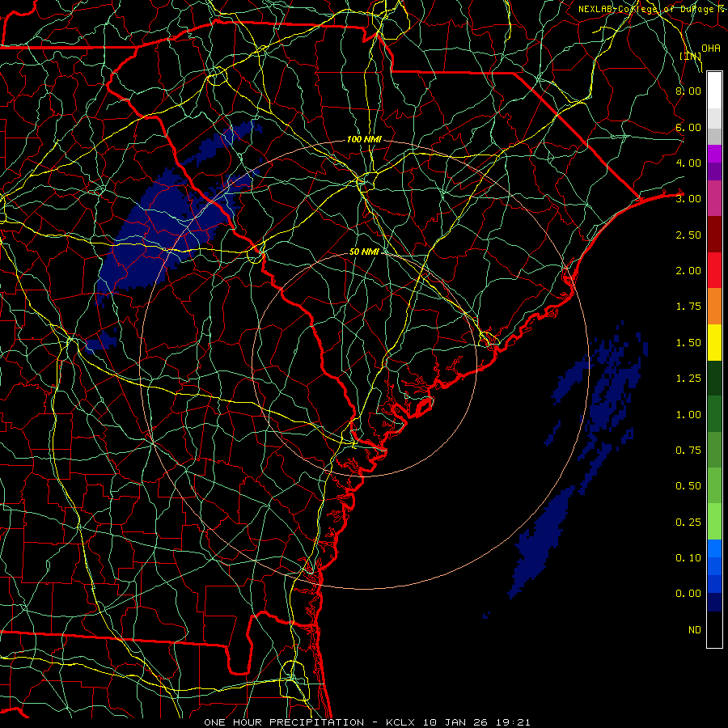The height and width of the screenshot is (728, 728).
Task: Click the 6.00 legend value
Action: tap(688, 127)
